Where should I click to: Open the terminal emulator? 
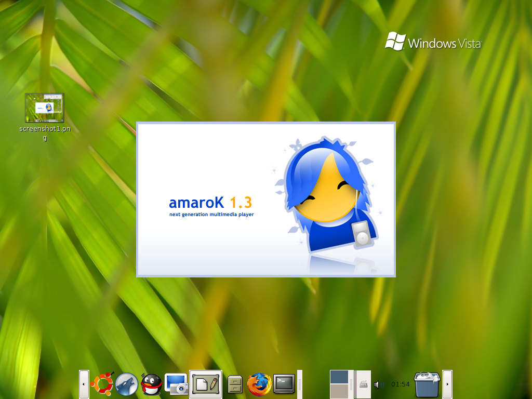coord(284,384)
